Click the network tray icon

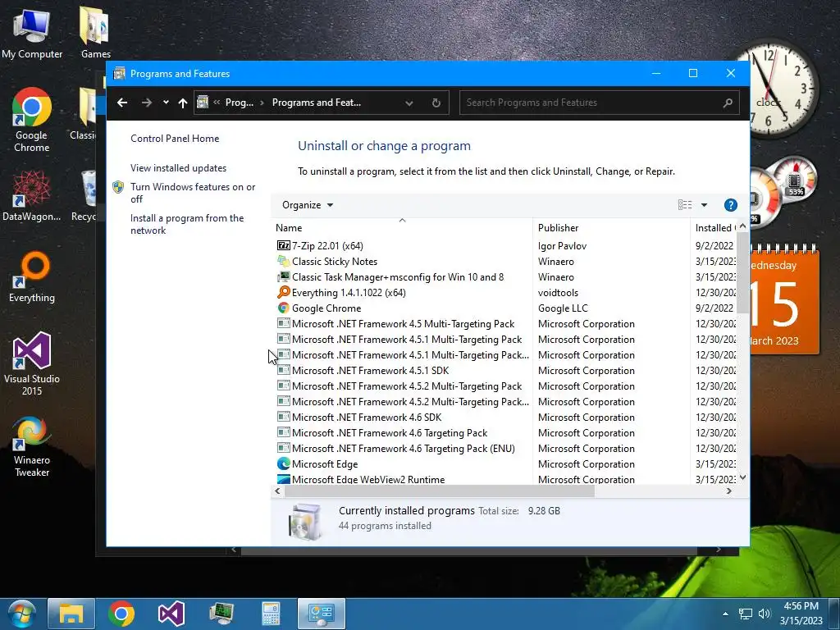745,614
